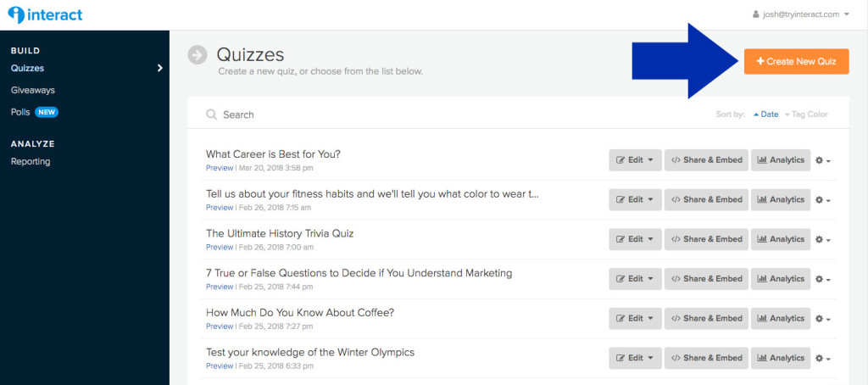Preview the 7 True or False quiz
The height and width of the screenshot is (385, 868).
pyautogui.click(x=220, y=287)
